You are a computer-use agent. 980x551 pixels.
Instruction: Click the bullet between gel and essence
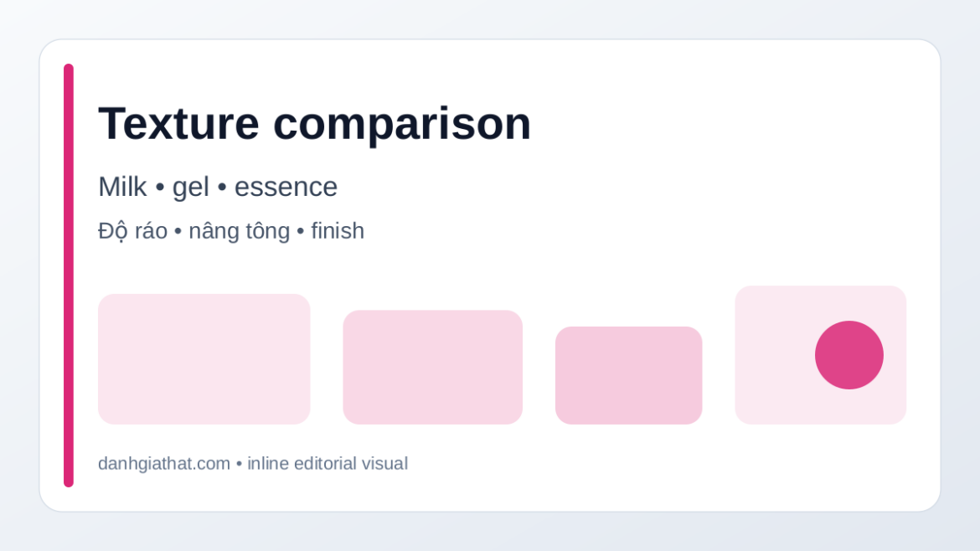(x=222, y=188)
